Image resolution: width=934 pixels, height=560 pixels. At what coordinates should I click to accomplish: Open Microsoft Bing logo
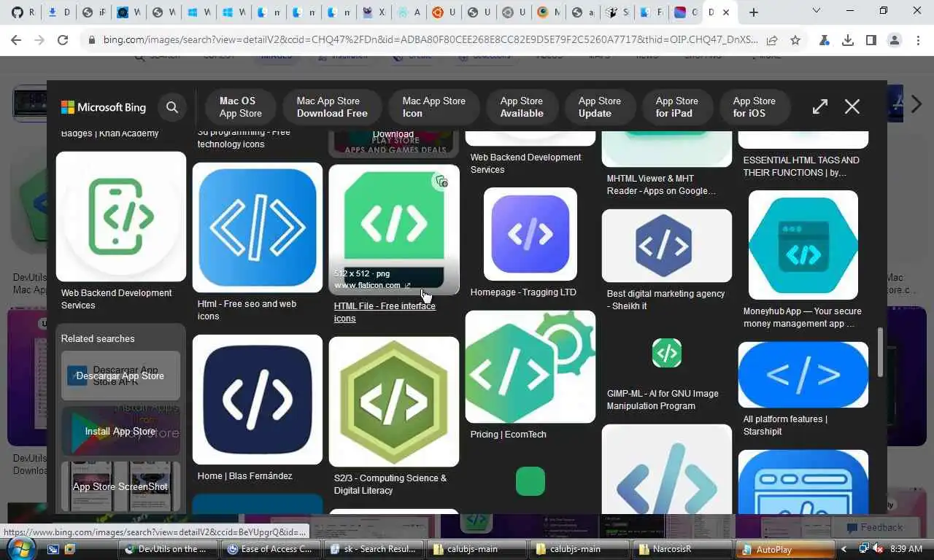104,107
